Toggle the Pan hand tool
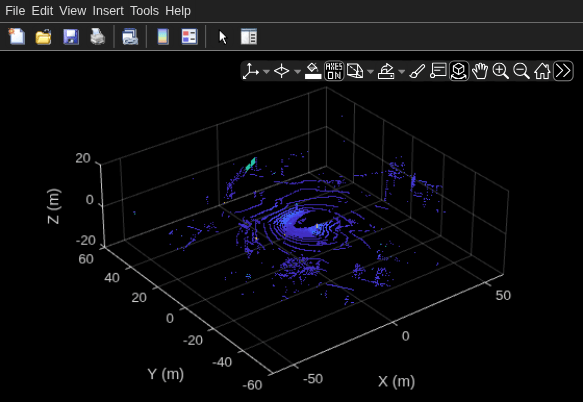This screenshot has width=583, height=402. tap(480, 71)
